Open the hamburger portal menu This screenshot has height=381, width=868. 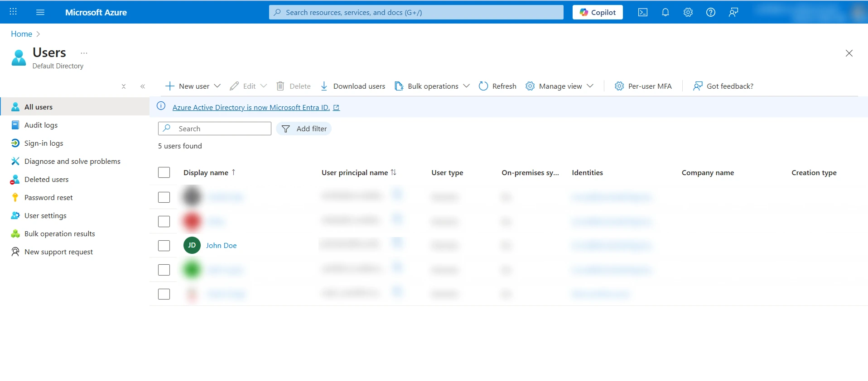coord(40,12)
